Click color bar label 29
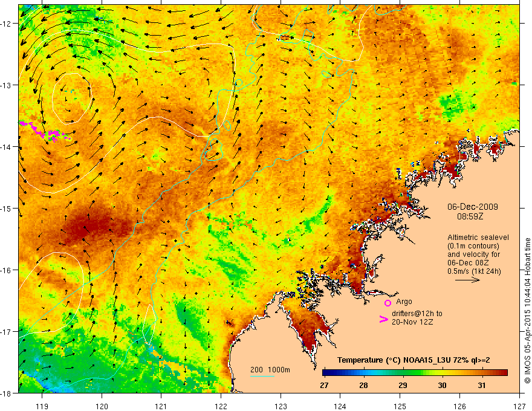The image size is (532, 411). [x=403, y=385]
